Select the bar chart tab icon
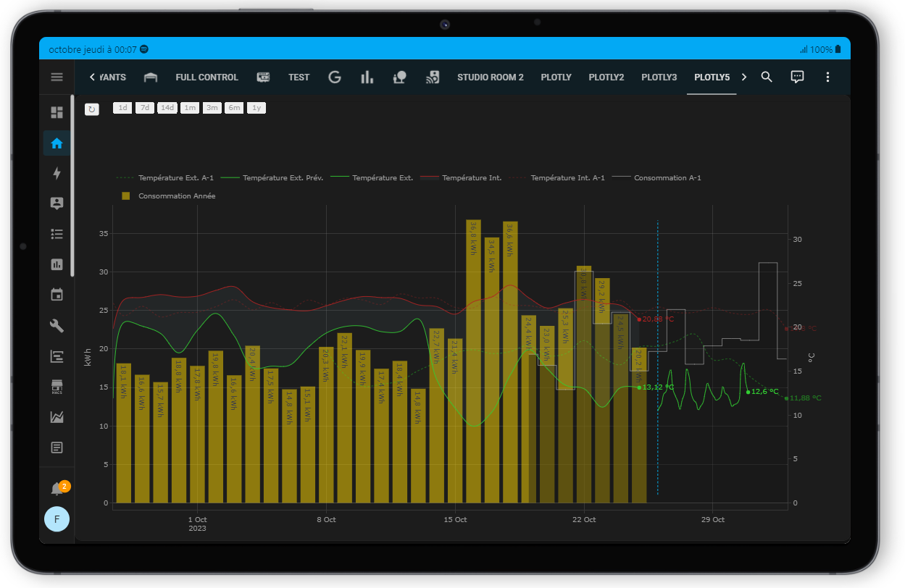Image resolution: width=905 pixels, height=588 pixels. [367, 77]
